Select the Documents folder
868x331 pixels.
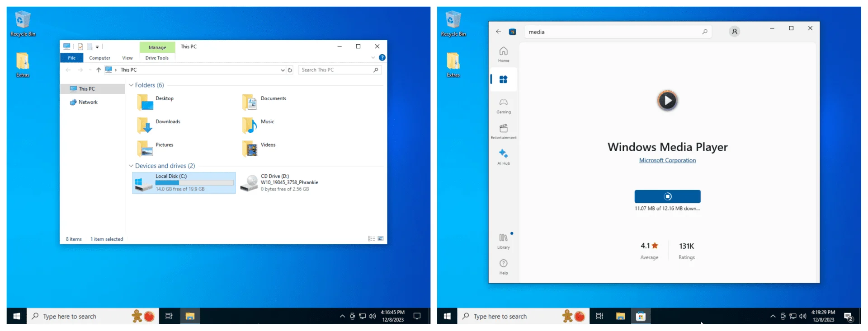click(265, 102)
